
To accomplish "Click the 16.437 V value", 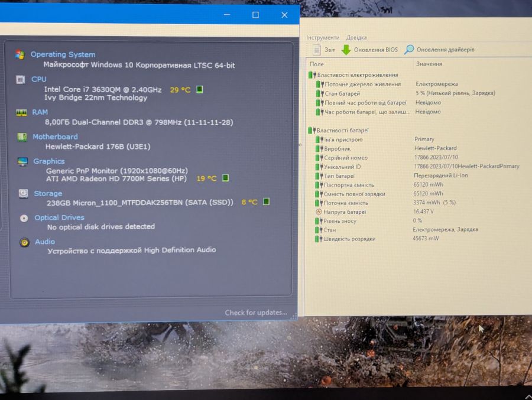I will 423,212.
